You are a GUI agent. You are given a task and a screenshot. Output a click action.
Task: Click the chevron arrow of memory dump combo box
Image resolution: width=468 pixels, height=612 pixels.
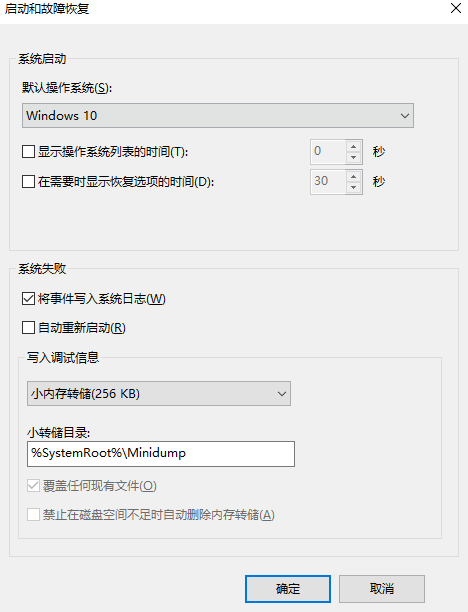point(282,394)
